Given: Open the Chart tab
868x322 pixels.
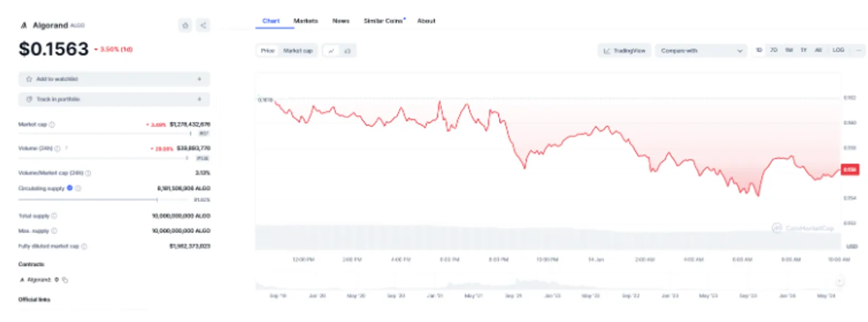Looking at the screenshot, I should pos(271,21).
